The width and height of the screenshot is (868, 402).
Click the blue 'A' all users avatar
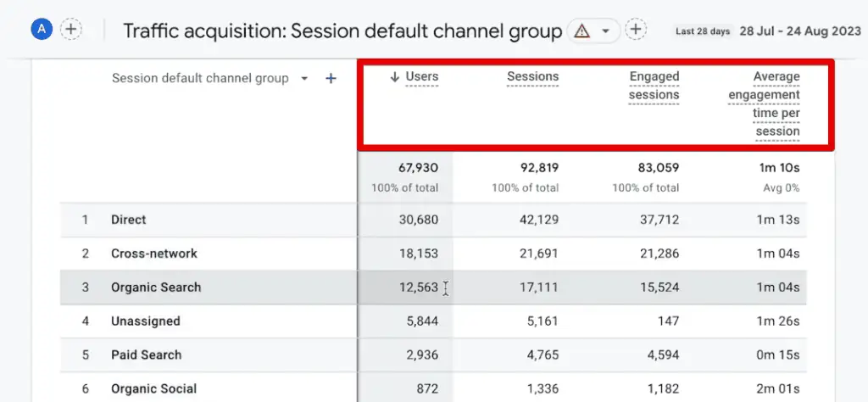pyautogui.click(x=42, y=30)
